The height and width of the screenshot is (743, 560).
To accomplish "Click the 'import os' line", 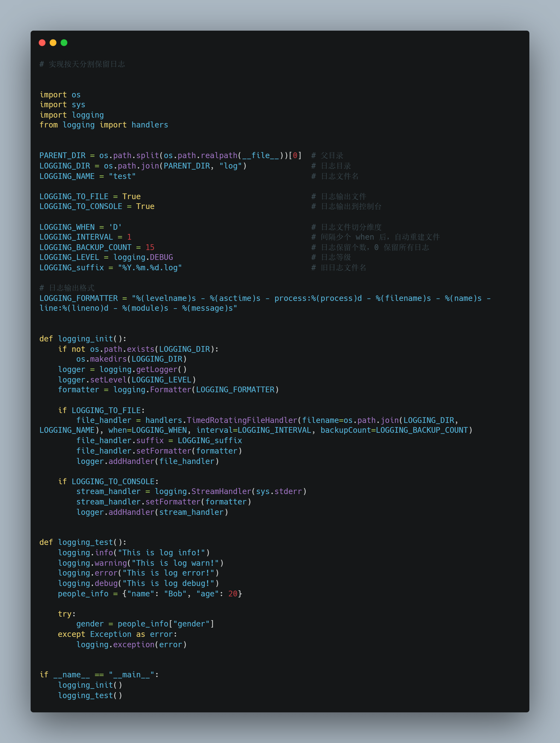I will point(60,95).
